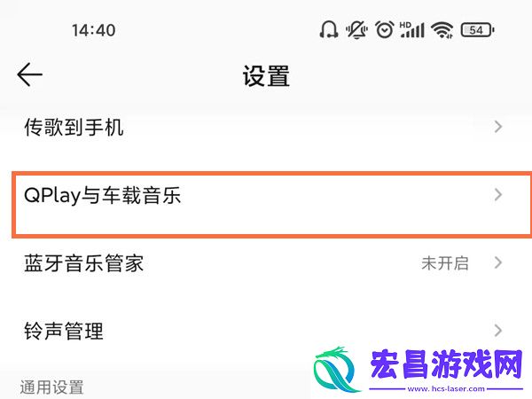Click the www.hcs-laser.com link

[x=446, y=389]
